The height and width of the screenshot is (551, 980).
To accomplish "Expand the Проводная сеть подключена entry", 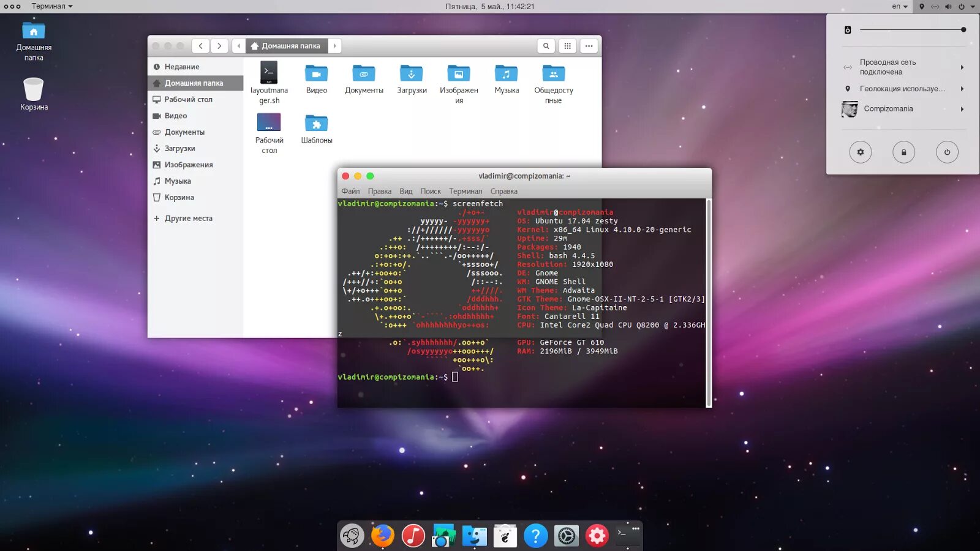I will tap(903, 67).
